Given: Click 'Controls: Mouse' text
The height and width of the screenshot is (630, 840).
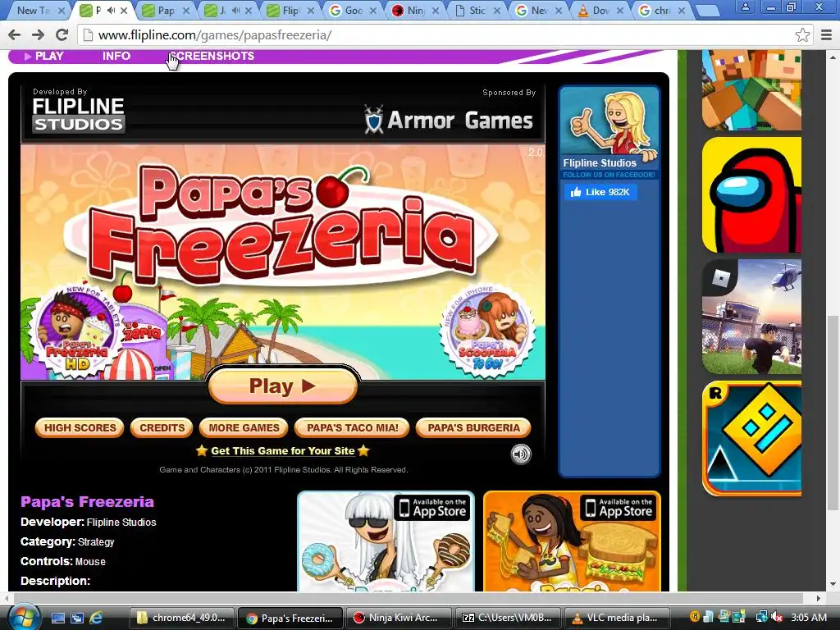Looking at the screenshot, I should pos(62,561).
